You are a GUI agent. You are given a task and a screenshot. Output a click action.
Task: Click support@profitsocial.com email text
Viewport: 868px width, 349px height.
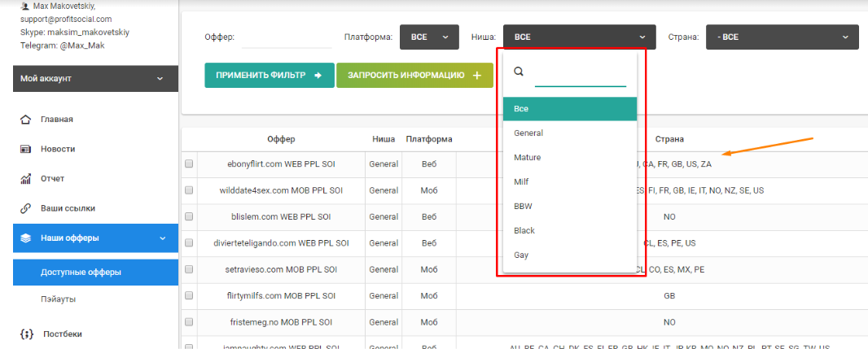[x=66, y=19]
